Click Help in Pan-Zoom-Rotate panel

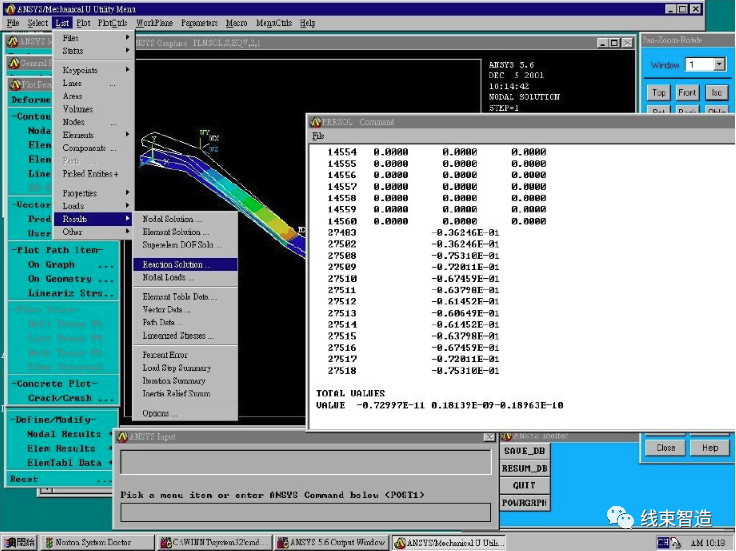point(710,448)
